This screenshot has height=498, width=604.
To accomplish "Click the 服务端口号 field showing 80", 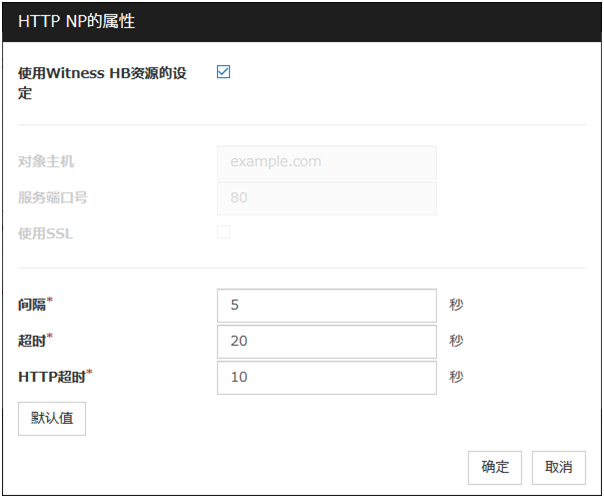I will [326, 197].
